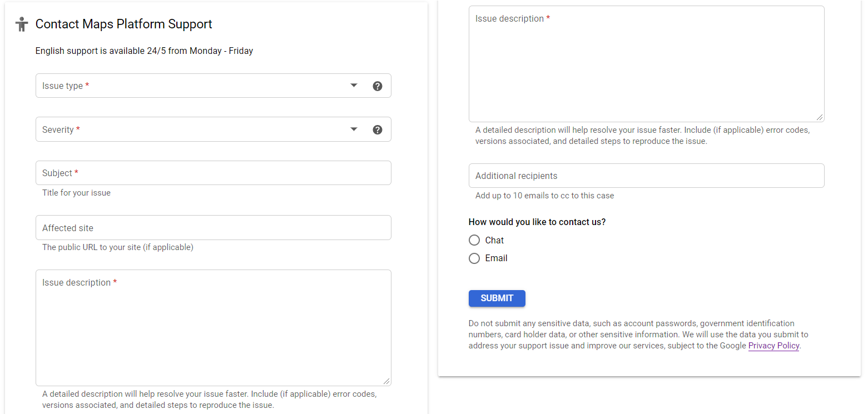Screen dimensions: 868x414
Task: Open the Severity select field
Action: pyautogui.click(x=214, y=129)
